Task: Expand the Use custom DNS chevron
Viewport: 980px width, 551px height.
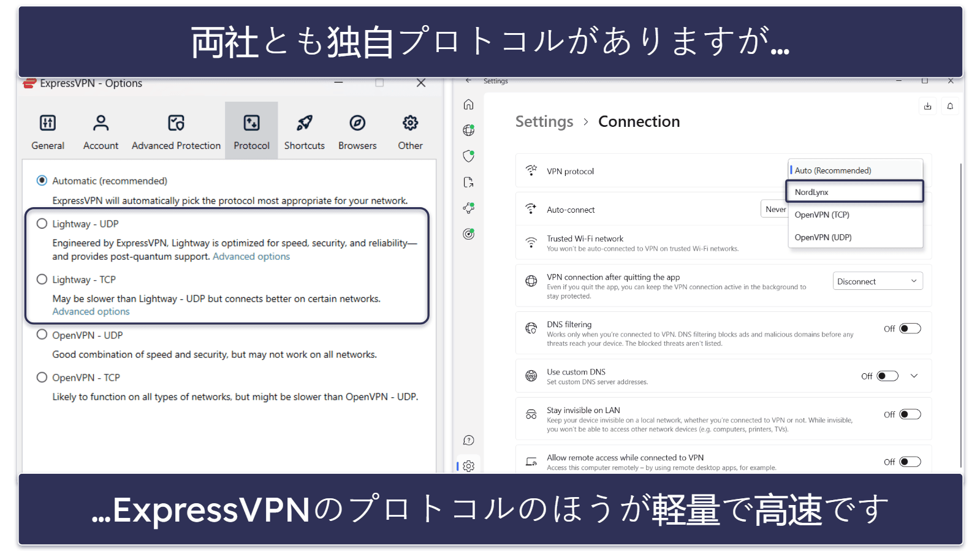Action: (x=914, y=376)
